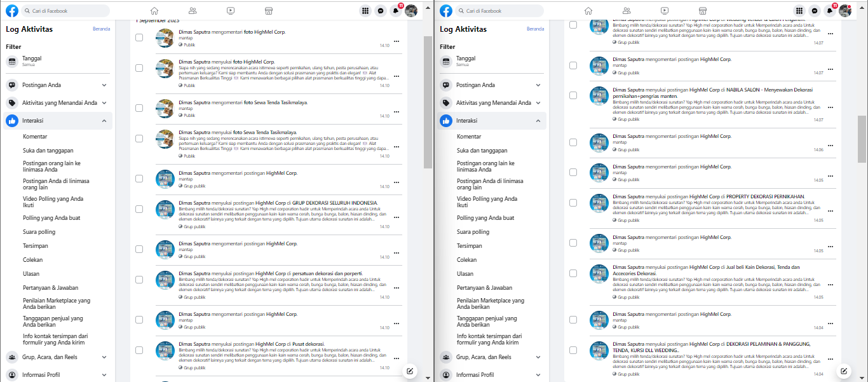Click Beranda link in the left window

coord(101,29)
